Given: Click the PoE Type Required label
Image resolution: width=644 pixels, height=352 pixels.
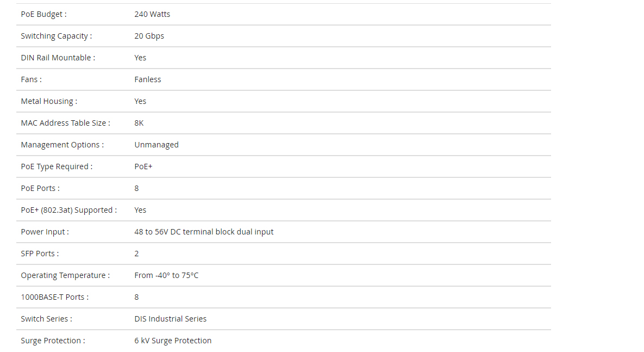Looking at the screenshot, I should (57, 166).
